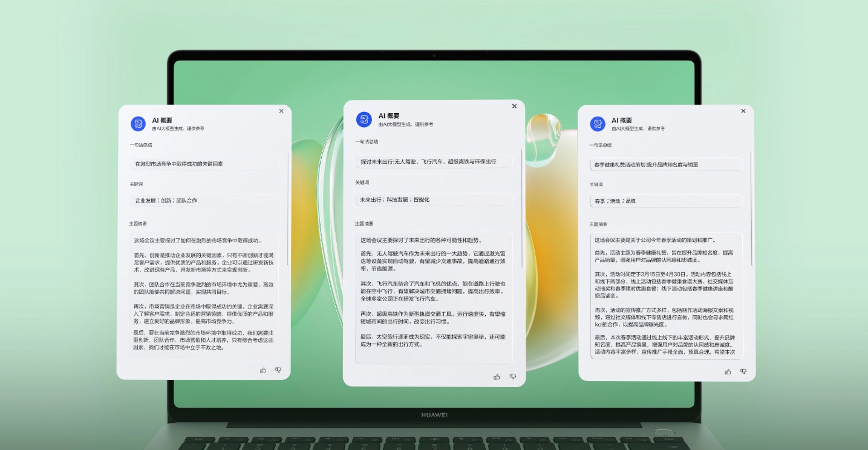Click inside the future travel 主题摘要 text box
The height and width of the screenshot is (450, 868).
click(434, 296)
